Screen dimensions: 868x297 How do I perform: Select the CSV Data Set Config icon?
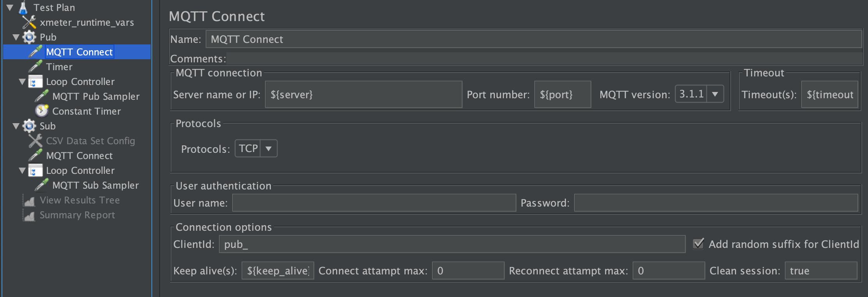[35, 140]
